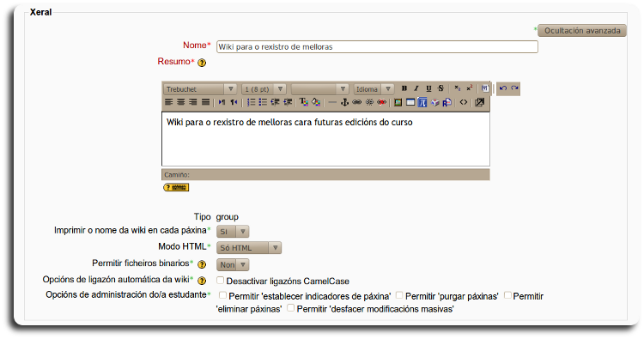Image resolution: width=644 pixels, height=339 pixels.
Task: Increase the paragraph indent
Action: 288,102
